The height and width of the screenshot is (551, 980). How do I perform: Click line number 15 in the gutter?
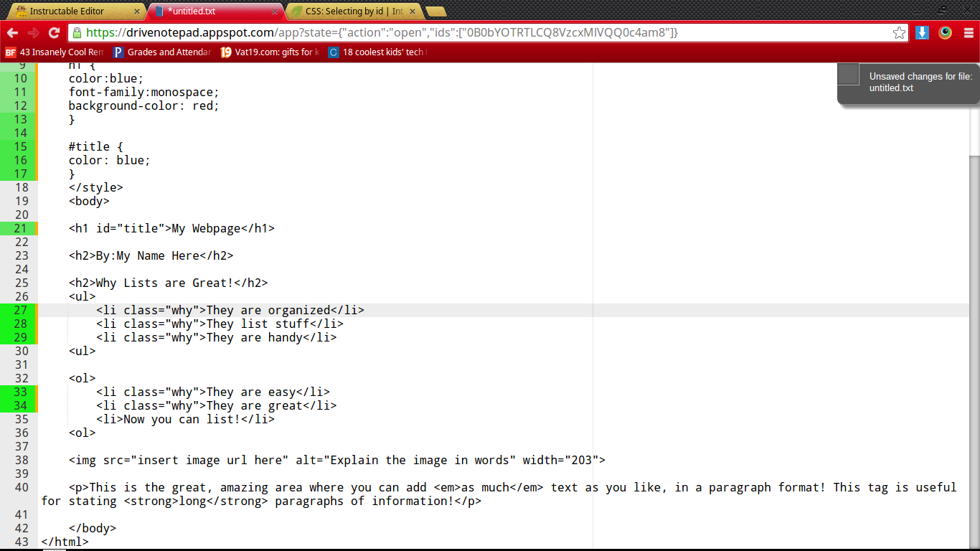coord(20,146)
